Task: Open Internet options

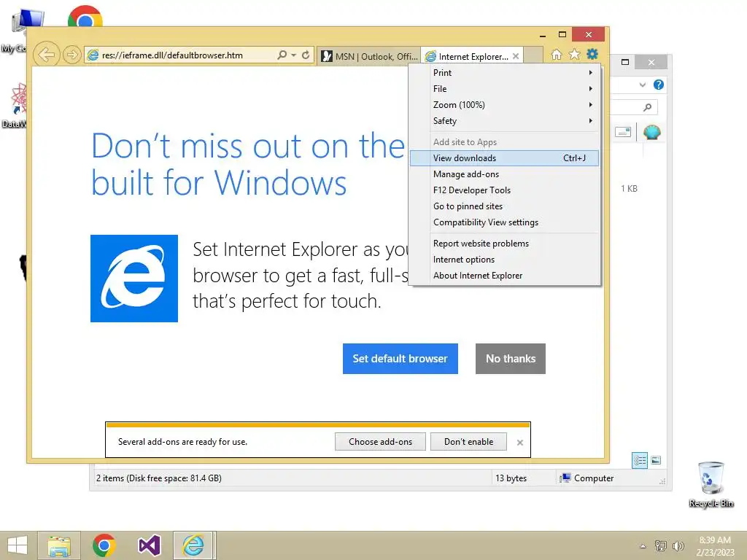Action: [x=504, y=260]
